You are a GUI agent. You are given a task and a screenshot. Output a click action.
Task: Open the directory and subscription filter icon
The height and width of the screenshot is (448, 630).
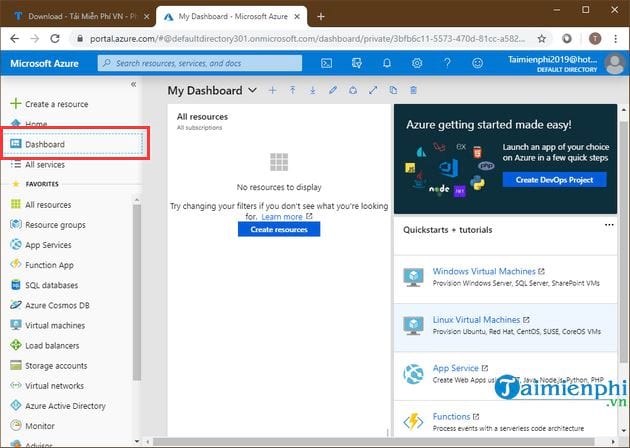(356, 63)
